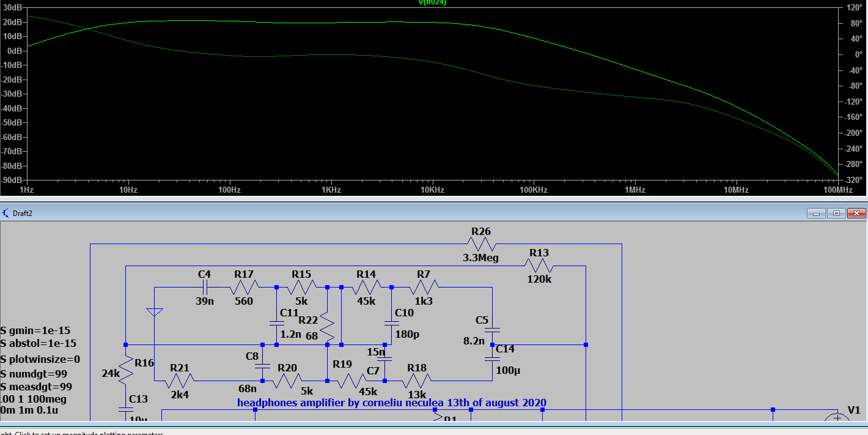Viewport: 868px width, 435px height.
Task: Click the abstol=1e-15 SPICE directive
Action: (43, 344)
